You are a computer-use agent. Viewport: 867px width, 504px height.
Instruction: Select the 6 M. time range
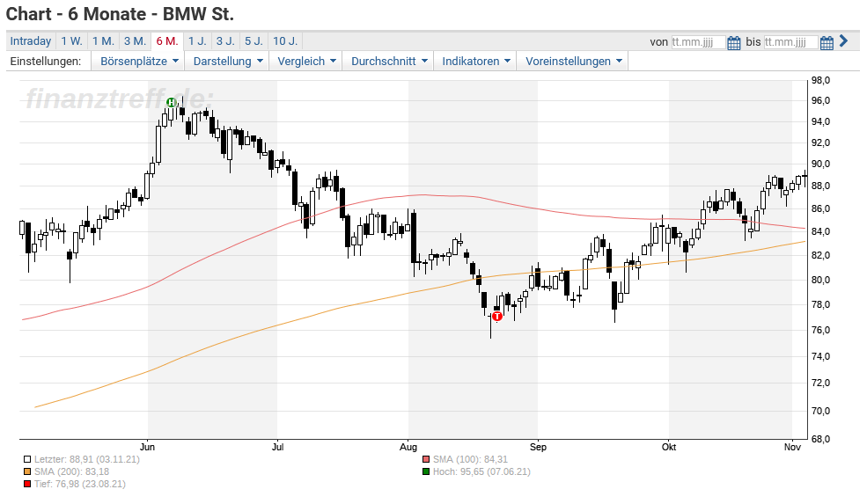(x=167, y=40)
